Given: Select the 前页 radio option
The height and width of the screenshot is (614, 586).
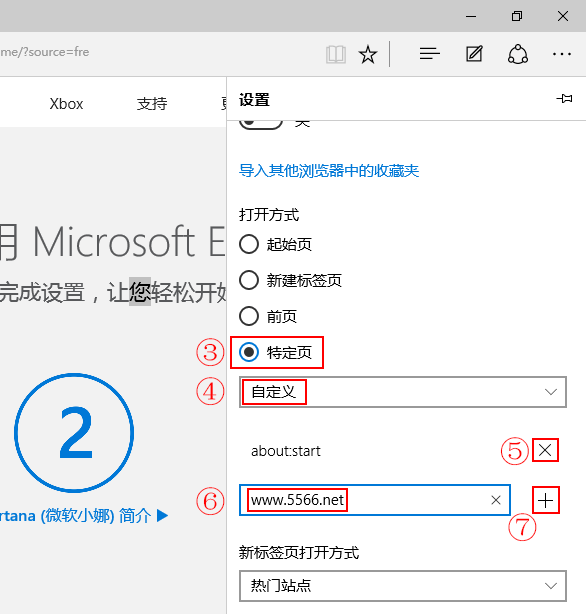Looking at the screenshot, I should tap(268, 316).
